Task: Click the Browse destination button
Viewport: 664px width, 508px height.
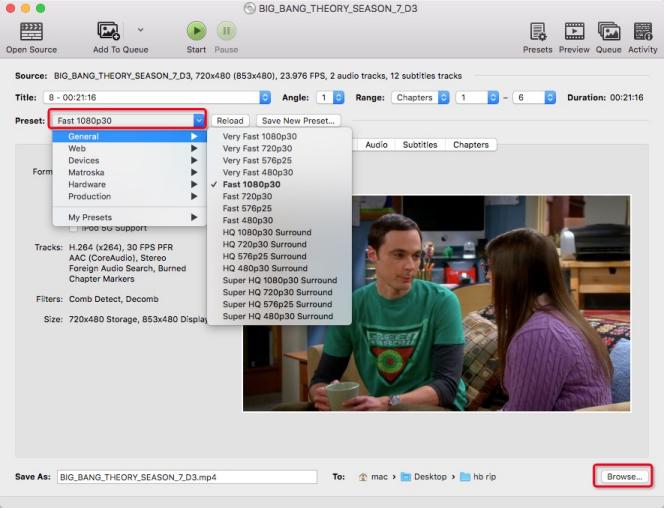Action: (x=623, y=477)
